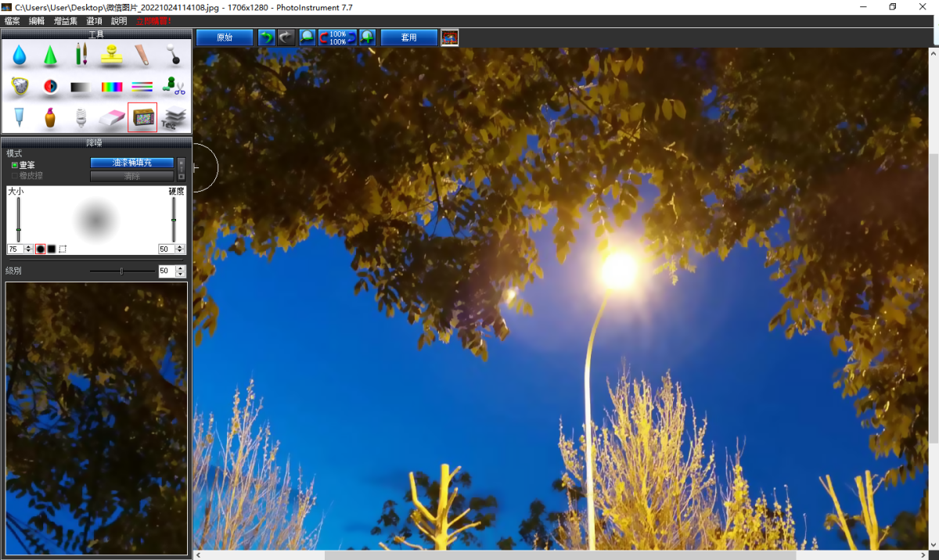Screen dimensions: 939x560
Task: Click the green undo arrow
Action: pos(267,38)
